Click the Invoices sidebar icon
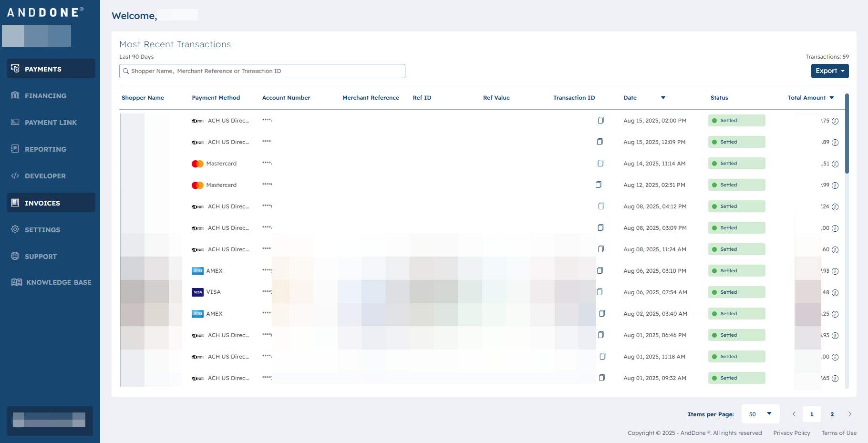 coord(15,203)
